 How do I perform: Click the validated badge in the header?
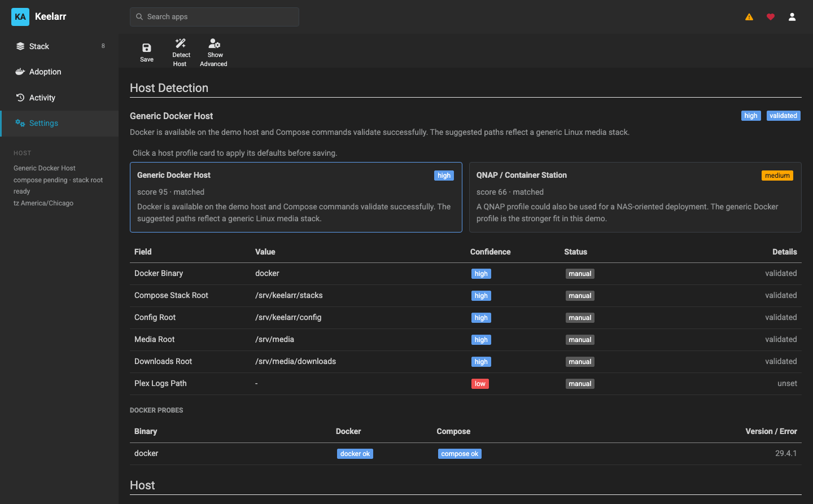pos(784,116)
